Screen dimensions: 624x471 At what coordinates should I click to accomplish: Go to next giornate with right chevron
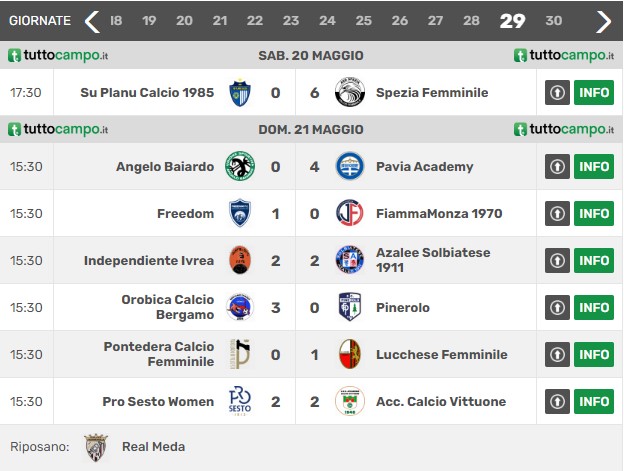pos(603,21)
